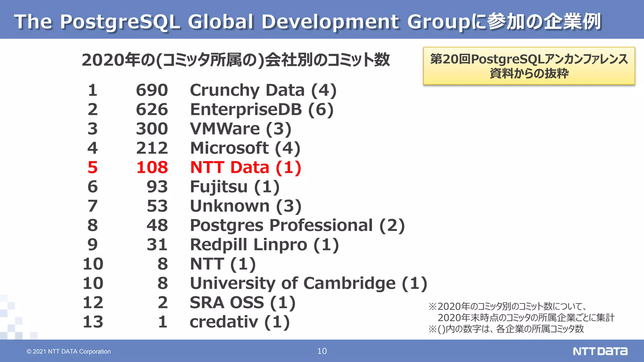Click the commit count '690'
Screen dimensions: 644x362
[152, 90]
